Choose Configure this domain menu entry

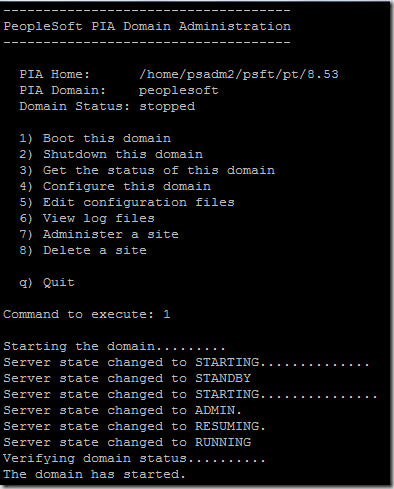(x=115, y=186)
